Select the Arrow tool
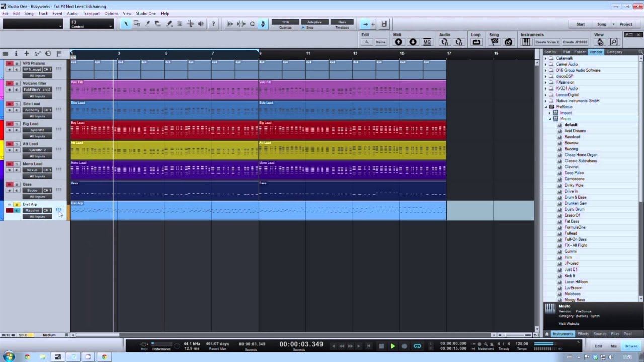This screenshot has height=362, width=644. pos(126,24)
